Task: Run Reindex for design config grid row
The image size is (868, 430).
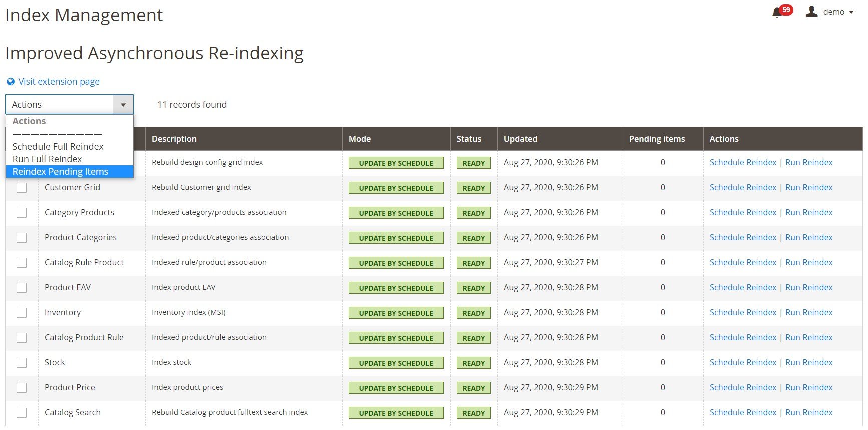Action: click(x=809, y=162)
